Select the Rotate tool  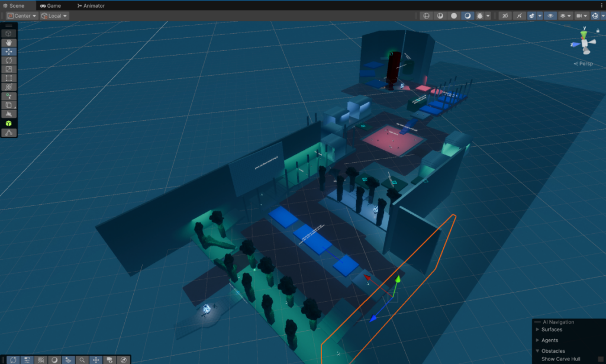(x=8, y=60)
